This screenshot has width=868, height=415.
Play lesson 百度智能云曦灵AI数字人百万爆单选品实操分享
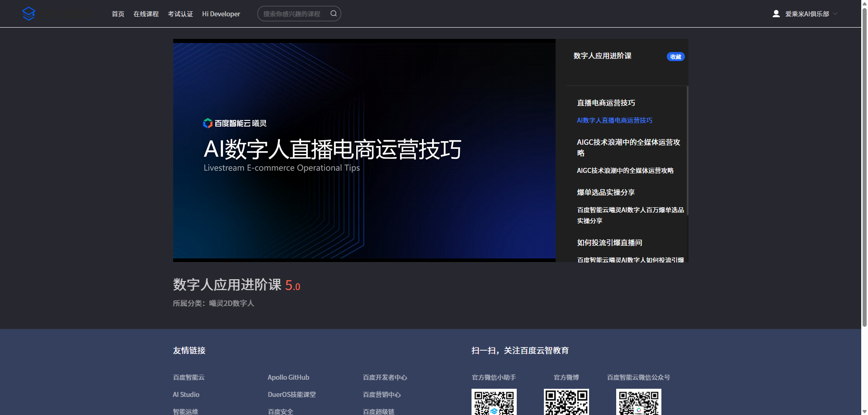click(x=630, y=215)
